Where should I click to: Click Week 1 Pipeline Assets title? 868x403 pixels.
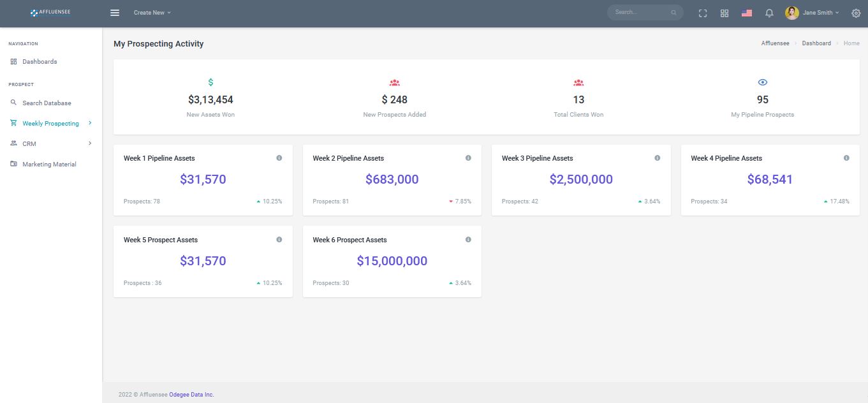point(159,158)
